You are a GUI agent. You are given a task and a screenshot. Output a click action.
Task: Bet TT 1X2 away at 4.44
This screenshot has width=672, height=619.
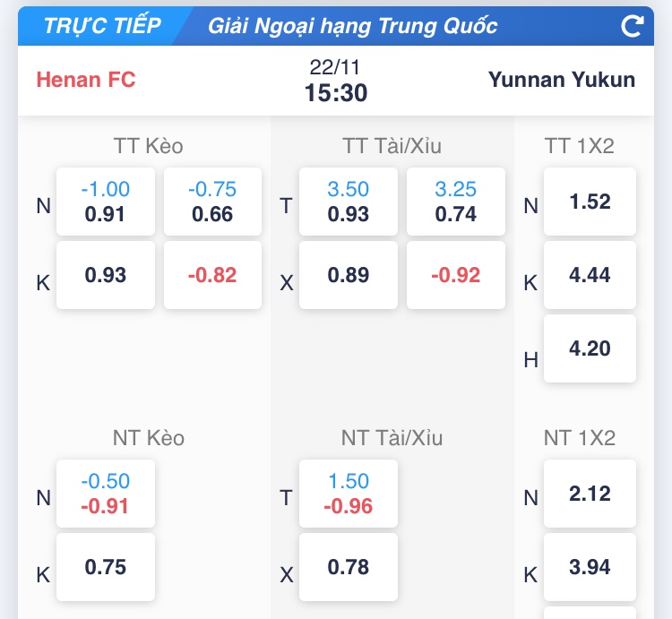coord(590,275)
